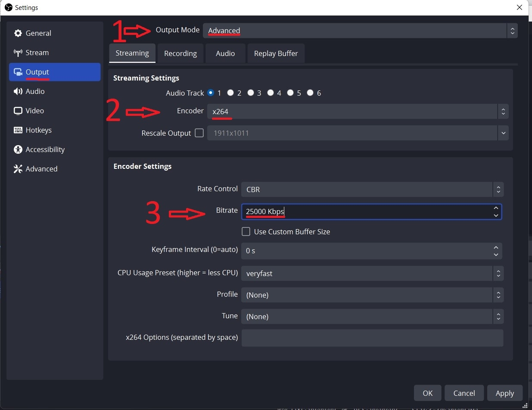Click the Stream antenna icon
Image resolution: width=532 pixels, height=410 pixels.
coord(18,53)
